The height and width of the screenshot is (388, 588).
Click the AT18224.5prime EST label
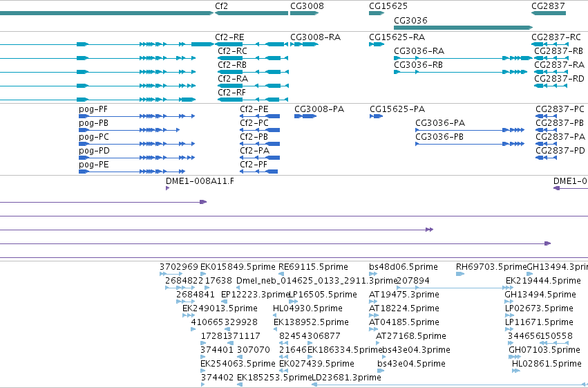(404, 308)
